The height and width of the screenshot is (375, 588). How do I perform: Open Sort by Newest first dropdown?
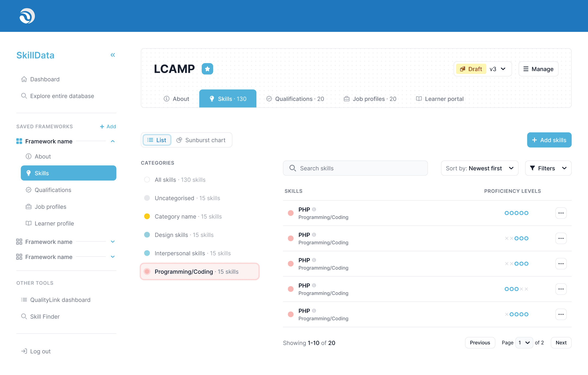(x=479, y=168)
